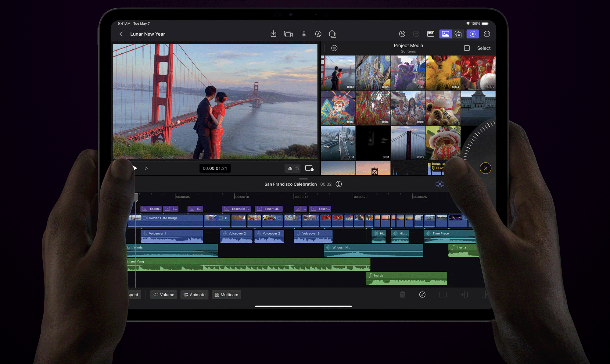Go back using the chevron beside Lunar New Year

pyautogui.click(x=121, y=34)
